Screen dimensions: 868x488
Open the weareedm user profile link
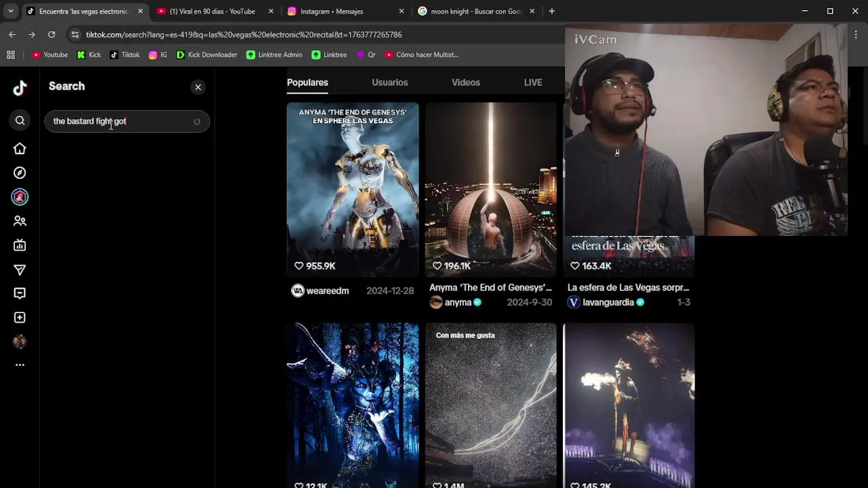point(328,291)
